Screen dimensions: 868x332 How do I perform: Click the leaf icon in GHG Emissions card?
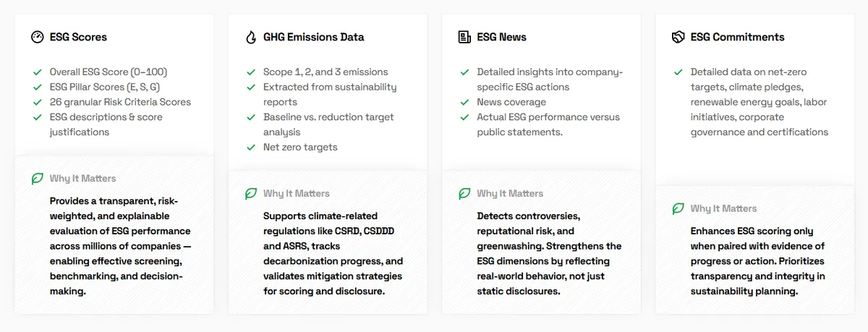coord(251,194)
